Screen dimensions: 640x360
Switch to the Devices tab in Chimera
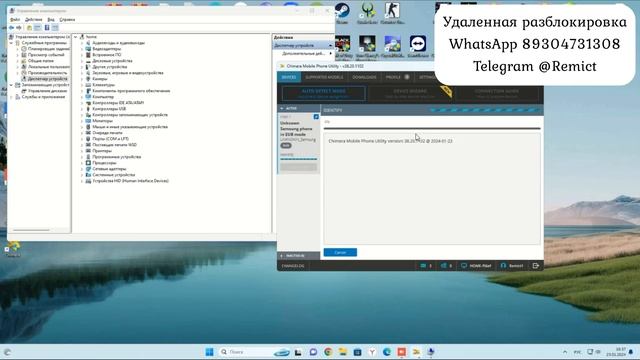tap(289, 77)
